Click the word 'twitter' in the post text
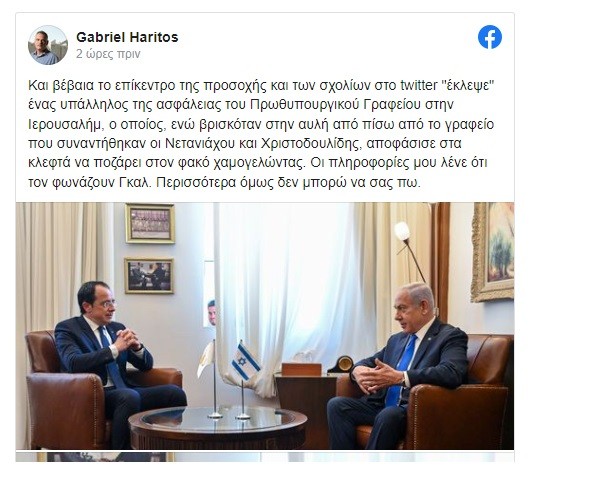Viewport: 614px width, 495px height. pyautogui.click(x=419, y=85)
